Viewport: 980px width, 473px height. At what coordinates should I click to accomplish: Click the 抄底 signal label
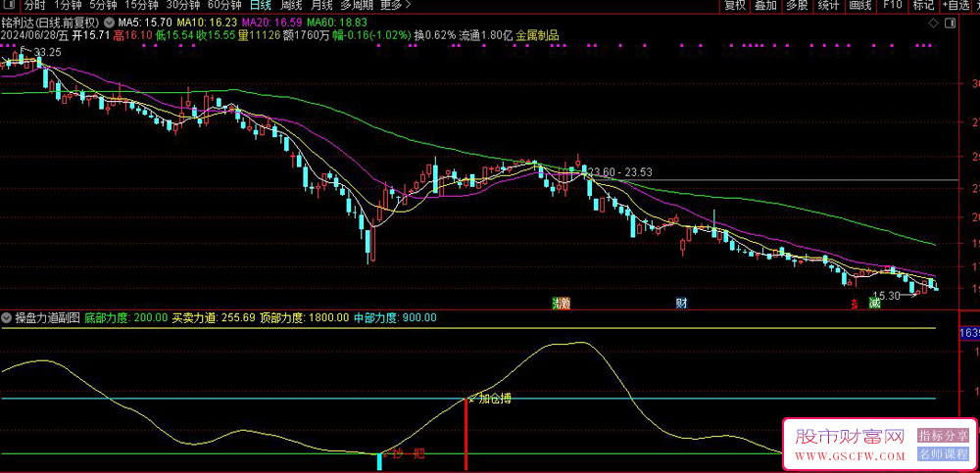pos(409,453)
